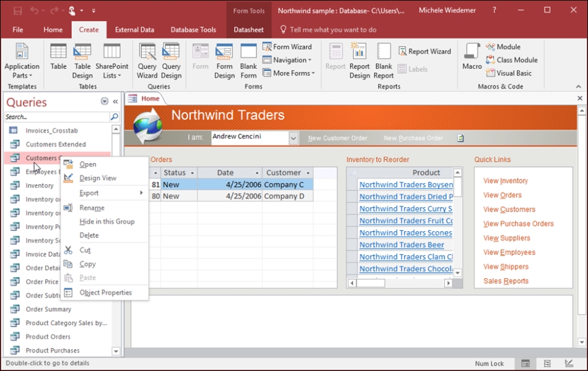Switch to Form View in status bar

[525, 364]
